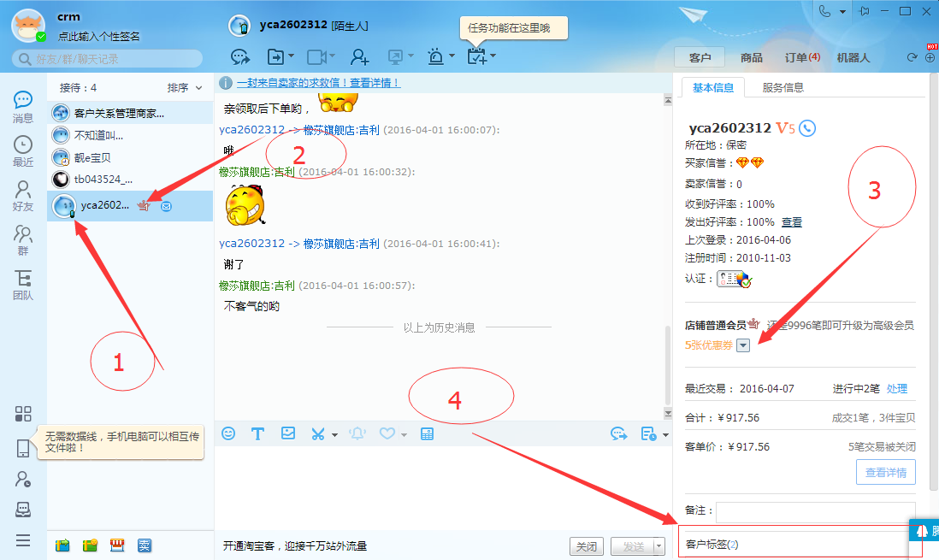Open the 好友 friends list icon
Viewport: 939px width, 560px height.
[x=23, y=195]
